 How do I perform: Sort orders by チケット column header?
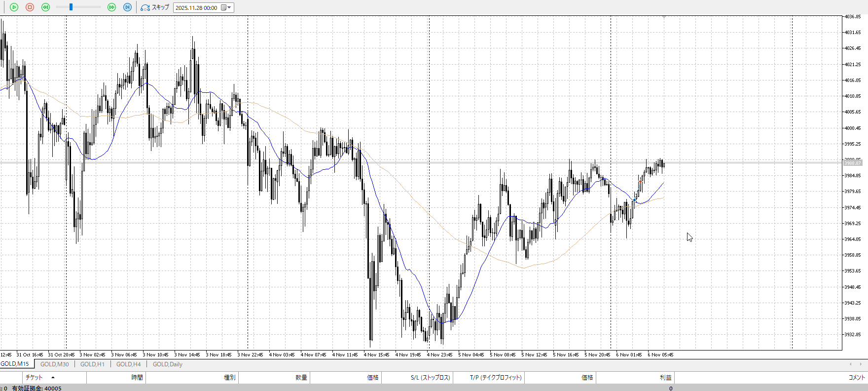pyautogui.click(x=35, y=378)
